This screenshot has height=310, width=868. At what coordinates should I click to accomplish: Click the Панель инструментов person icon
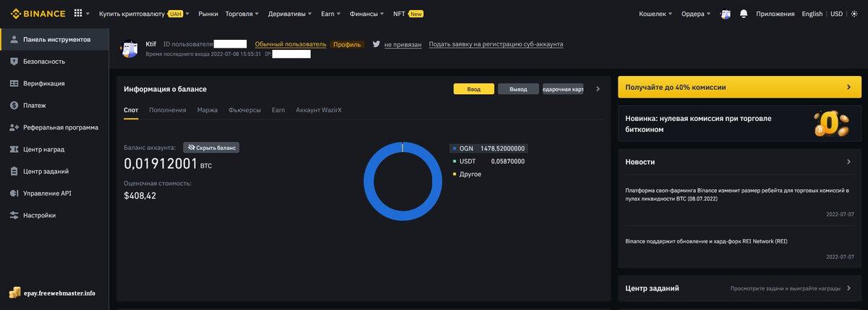pos(14,39)
